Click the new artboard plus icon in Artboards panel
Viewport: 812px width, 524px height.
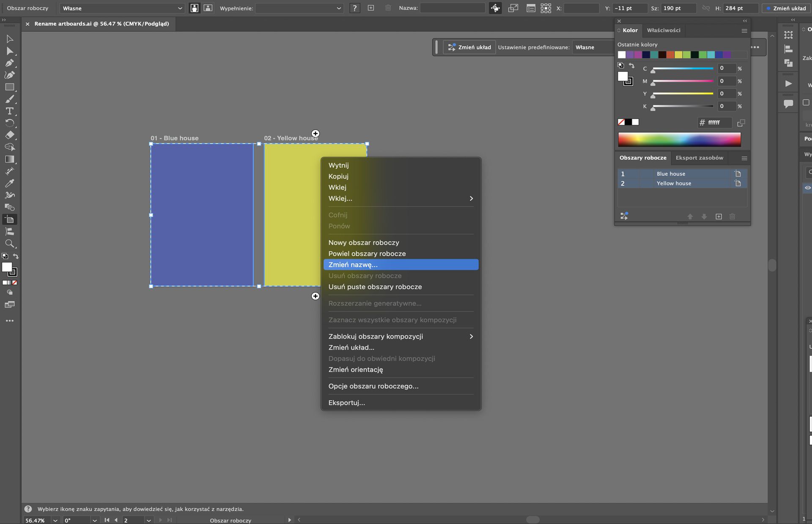(719, 216)
